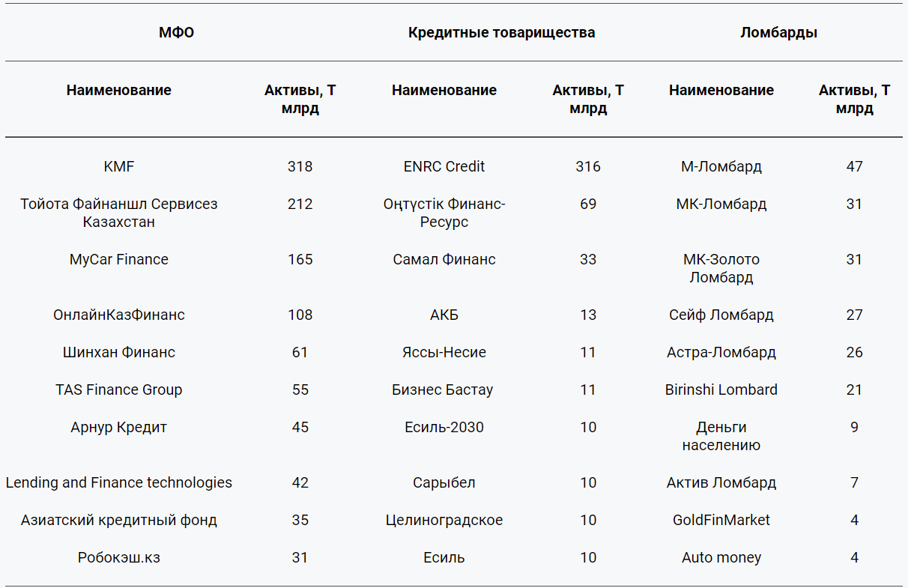The height and width of the screenshot is (588, 908).
Task: Click the KMF assets value 318
Action: [x=300, y=166]
